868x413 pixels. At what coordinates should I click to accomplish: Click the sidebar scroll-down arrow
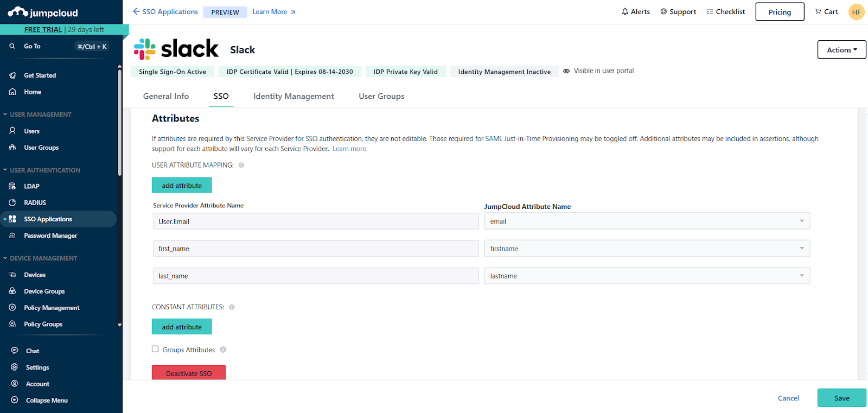click(119, 325)
